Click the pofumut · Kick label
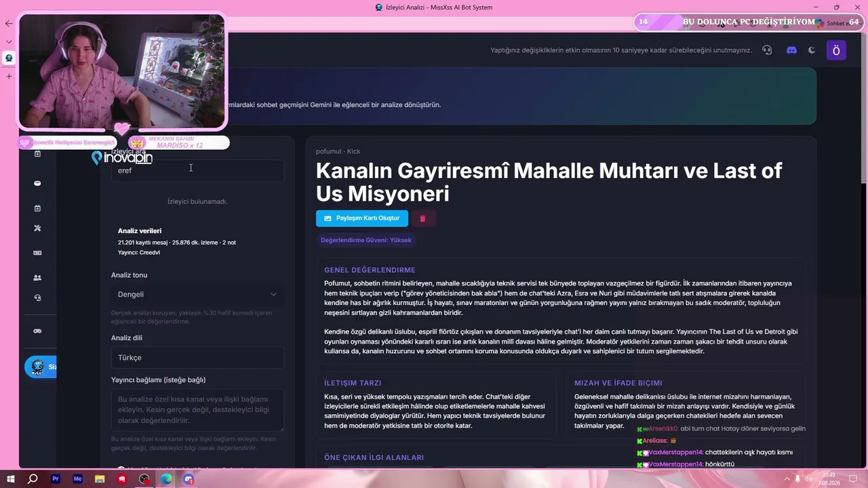The height and width of the screenshot is (488, 868). click(338, 151)
